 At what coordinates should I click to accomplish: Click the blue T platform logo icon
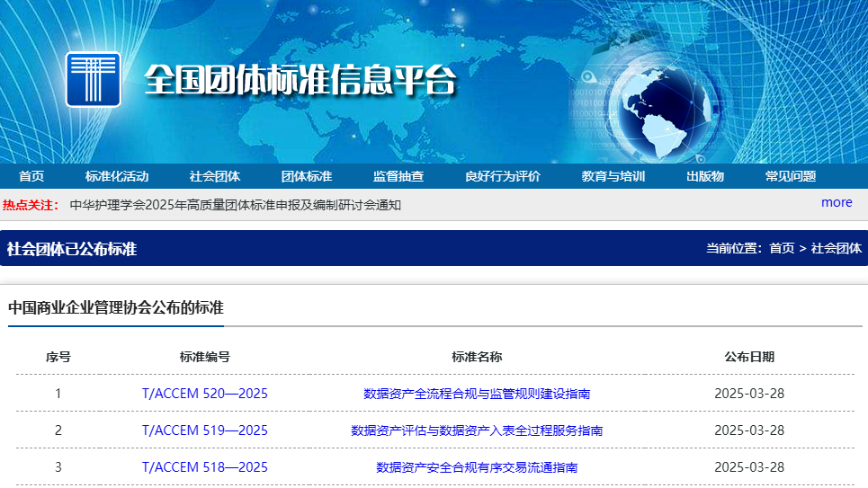93,80
